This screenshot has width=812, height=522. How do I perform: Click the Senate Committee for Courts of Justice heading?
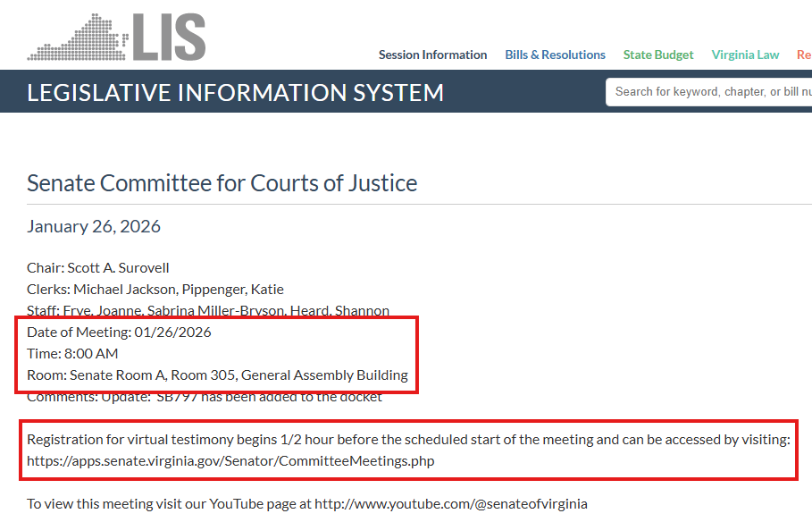point(222,183)
